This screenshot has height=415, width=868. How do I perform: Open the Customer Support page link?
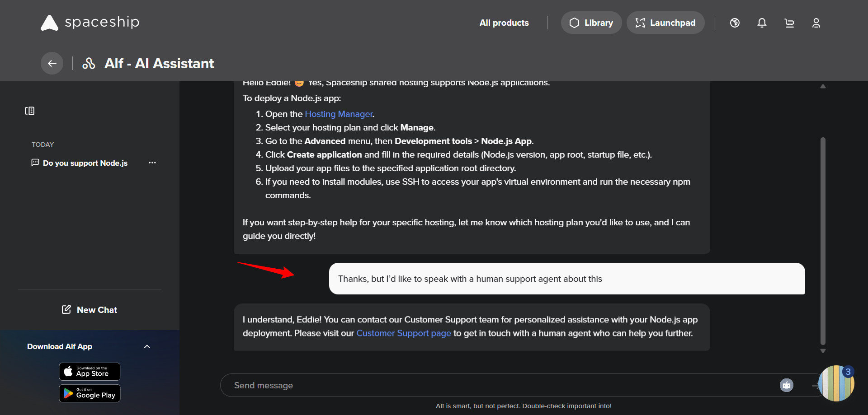[404, 333]
